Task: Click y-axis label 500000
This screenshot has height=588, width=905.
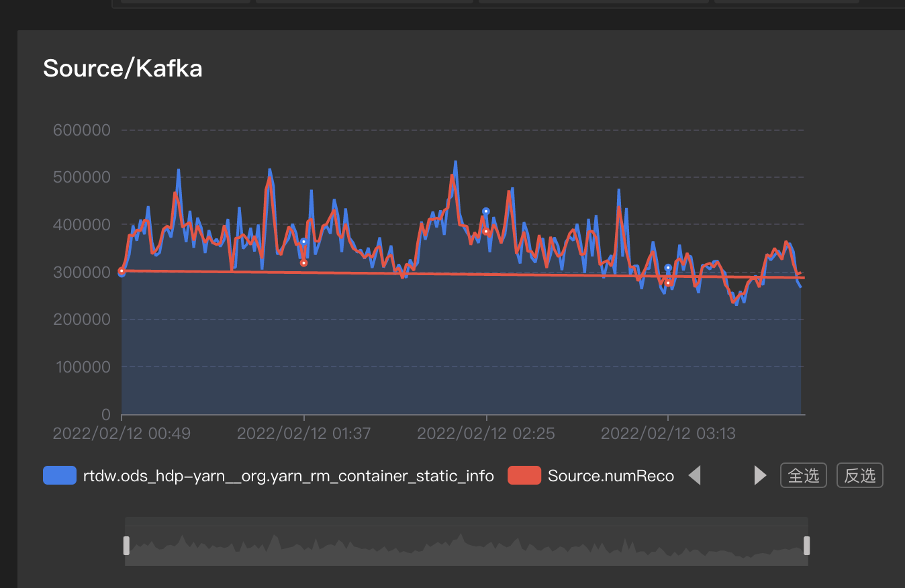Action: point(81,177)
